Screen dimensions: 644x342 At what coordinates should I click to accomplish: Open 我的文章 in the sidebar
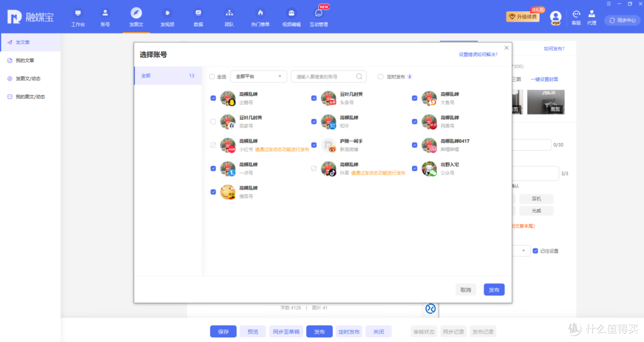[x=31, y=60]
